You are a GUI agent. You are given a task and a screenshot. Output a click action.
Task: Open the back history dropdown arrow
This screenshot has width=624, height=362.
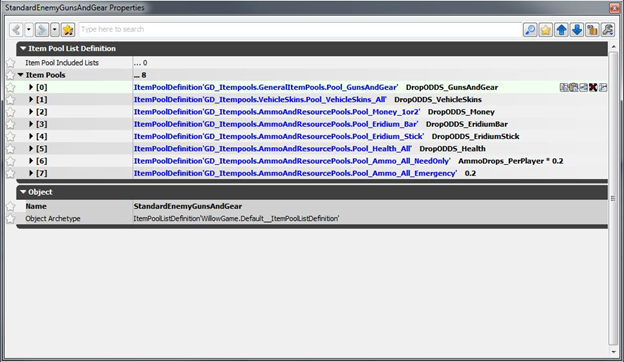pos(29,30)
